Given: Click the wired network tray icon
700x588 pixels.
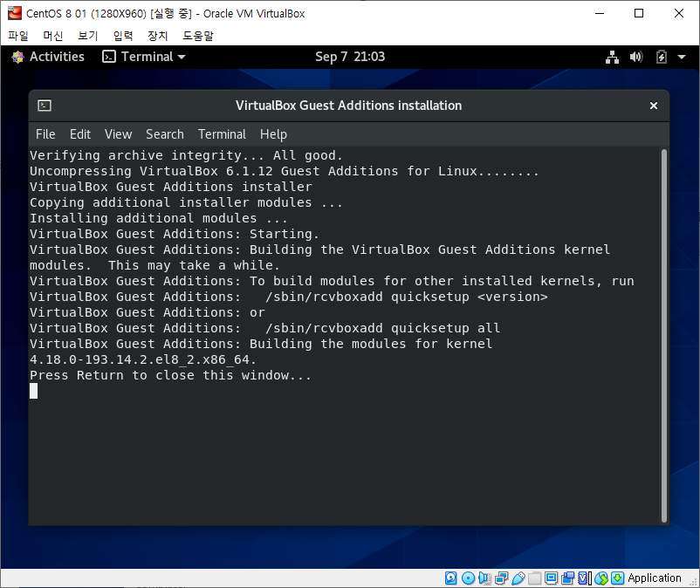Looking at the screenshot, I should pos(612,57).
